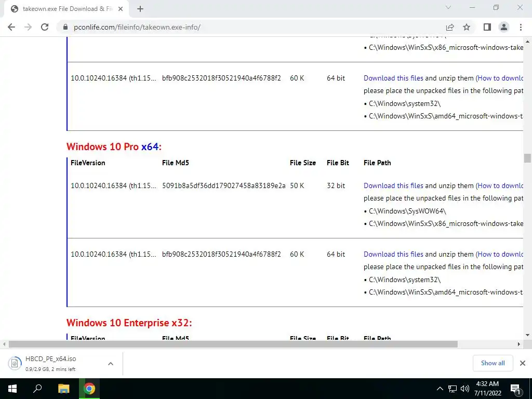Image resolution: width=532 pixels, height=399 pixels.
Task: Select MD5 hash in Windows 10 Pro 64 bit row
Action: tap(221, 254)
